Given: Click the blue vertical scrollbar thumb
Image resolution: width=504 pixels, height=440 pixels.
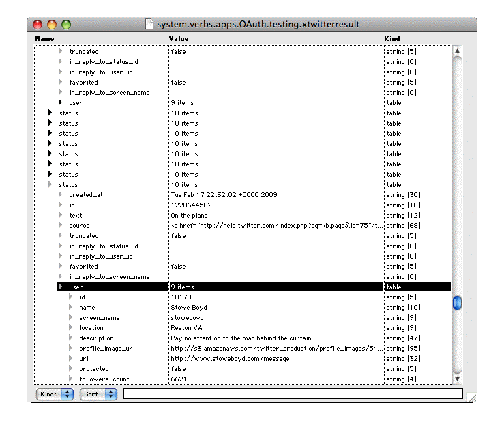Looking at the screenshot, I should click(x=458, y=303).
